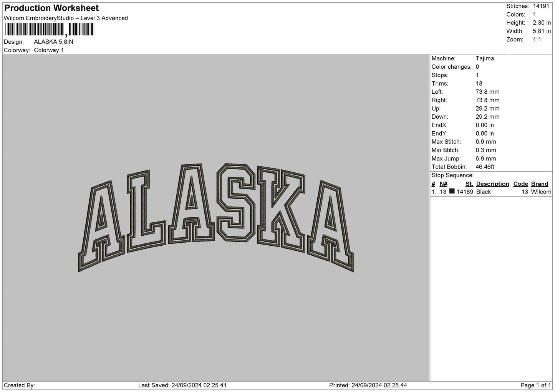Select the Colorway 1 value
Viewport: 555px width, 392px height.
coord(49,50)
